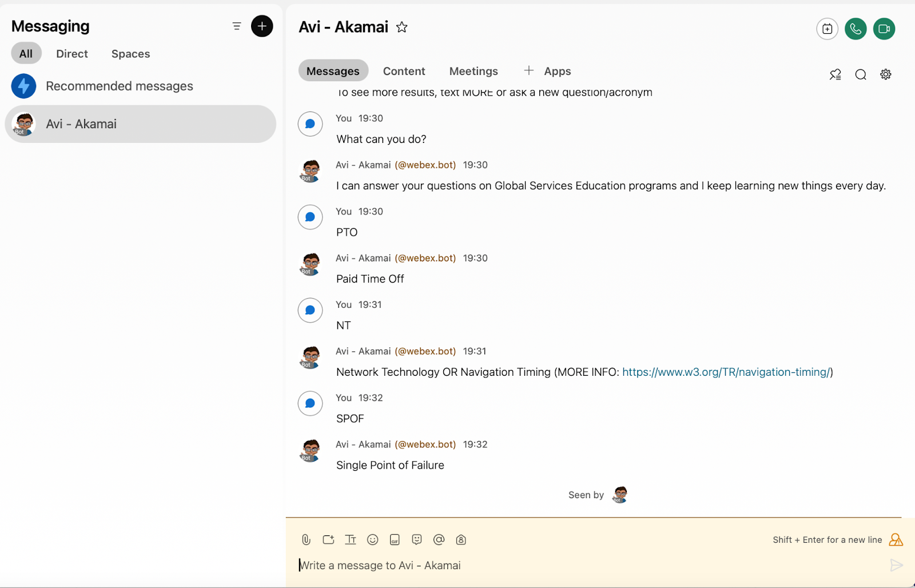Schedule a meeting using the calendar icon
Viewport: 915px width, 588px height.
click(x=827, y=29)
